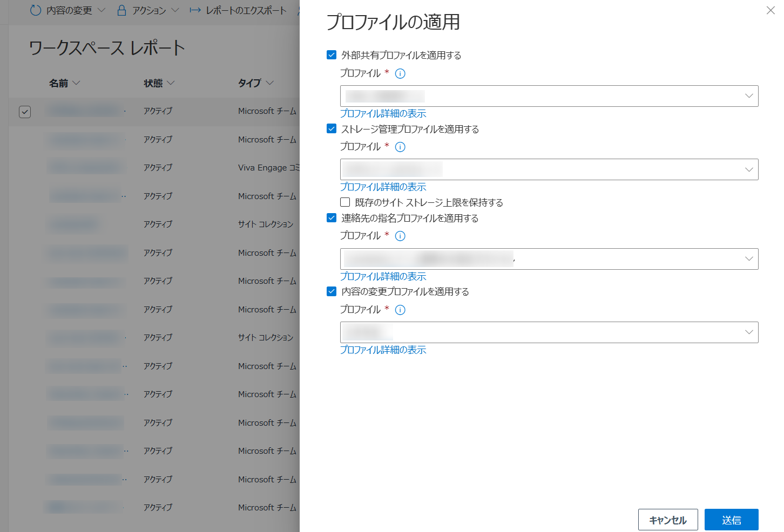Image resolution: width=784 pixels, height=532 pixels.
Task: Expand the 状態 column header dropdown
Action: 171,83
